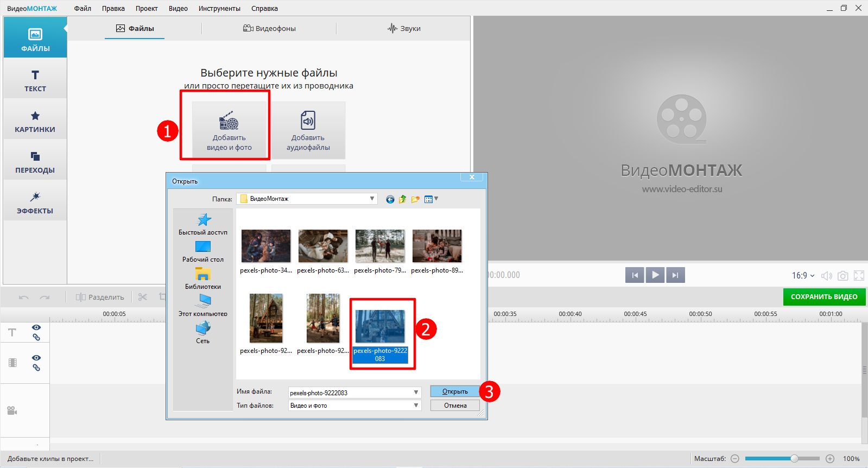The image size is (868, 468).
Task: Open the Transitions panel in the sidebar
Action: pyautogui.click(x=35, y=161)
